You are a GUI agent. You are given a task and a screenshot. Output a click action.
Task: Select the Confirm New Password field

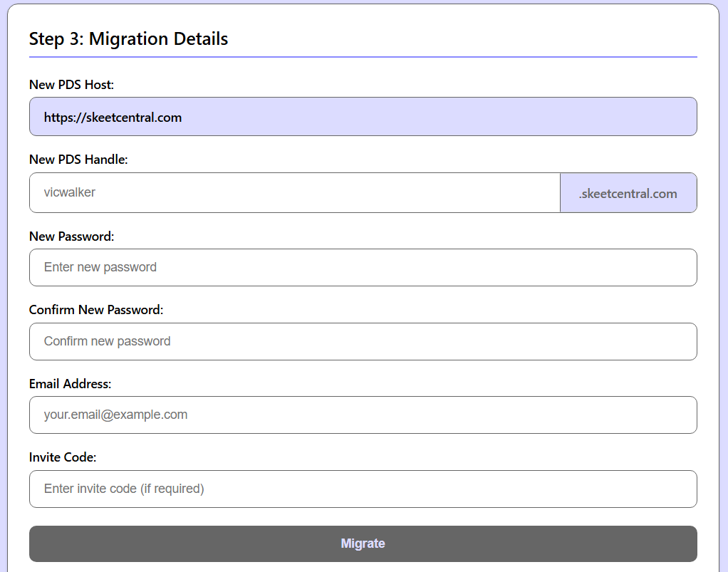[363, 342]
